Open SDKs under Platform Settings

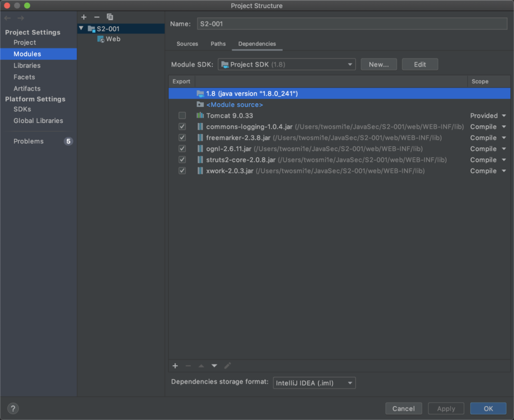tap(22, 109)
